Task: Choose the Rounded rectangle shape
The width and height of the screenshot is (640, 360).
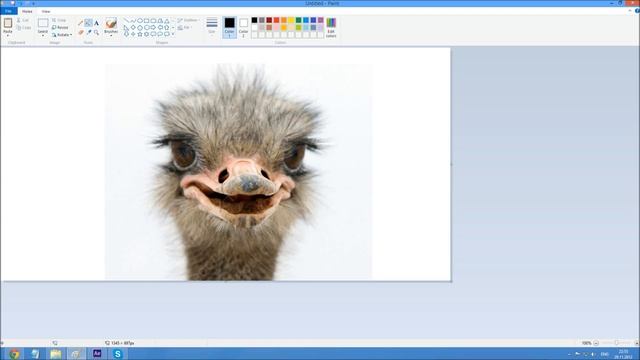Action: pos(153,21)
